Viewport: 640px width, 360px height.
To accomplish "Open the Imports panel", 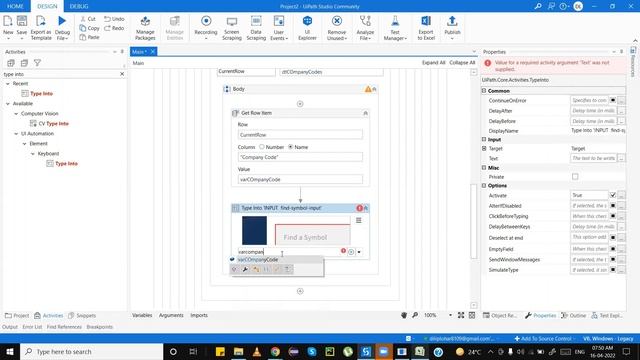I will pyautogui.click(x=199, y=315).
